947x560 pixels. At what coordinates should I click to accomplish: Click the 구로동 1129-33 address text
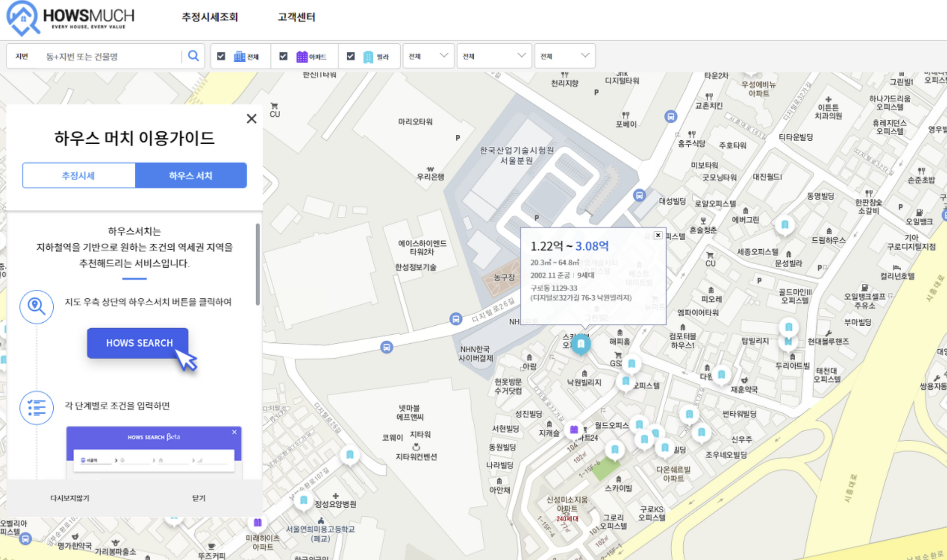click(x=554, y=288)
